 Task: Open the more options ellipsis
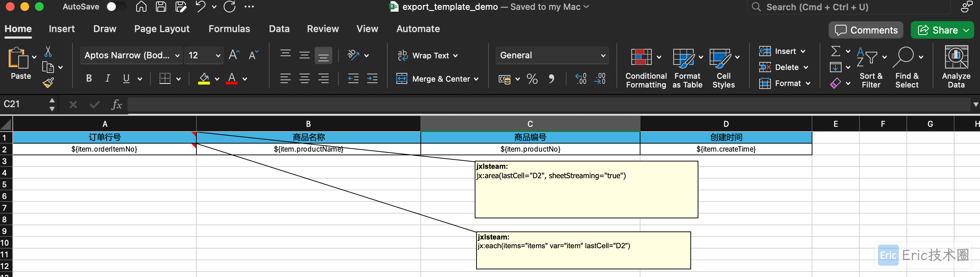(x=249, y=7)
